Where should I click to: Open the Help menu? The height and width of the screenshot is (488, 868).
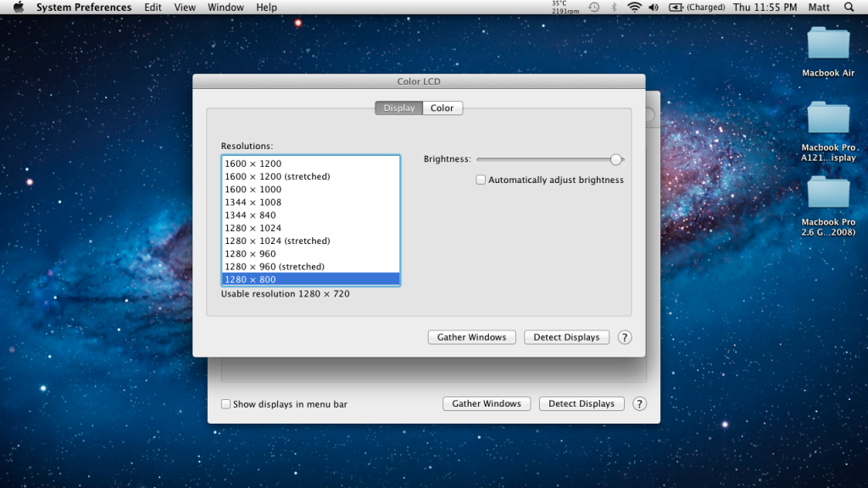point(266,7)
